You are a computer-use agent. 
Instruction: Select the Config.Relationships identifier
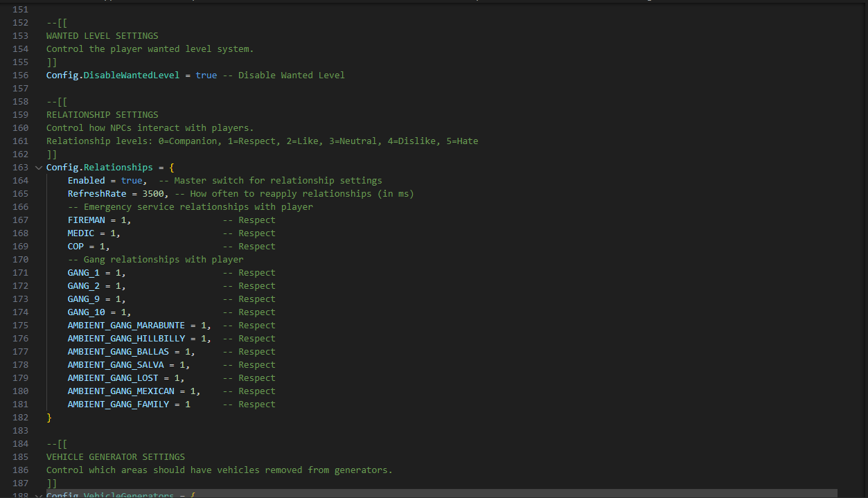pyautogui.click(x=100, y=168)
